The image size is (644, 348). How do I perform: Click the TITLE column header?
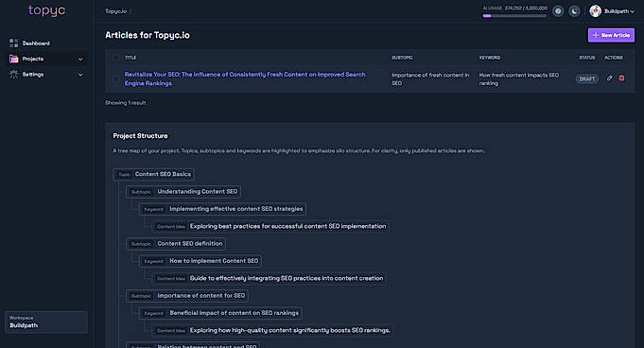[x=131, y=58]
